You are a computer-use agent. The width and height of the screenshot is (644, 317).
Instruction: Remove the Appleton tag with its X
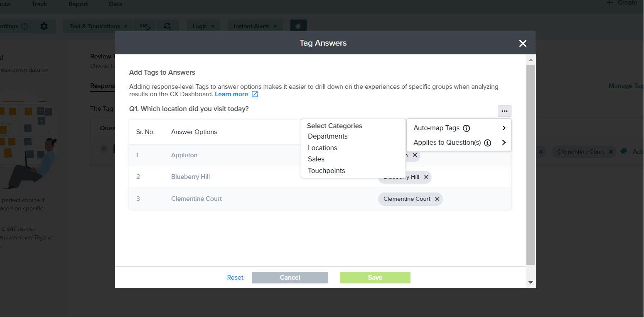click(x=415, y=155)
